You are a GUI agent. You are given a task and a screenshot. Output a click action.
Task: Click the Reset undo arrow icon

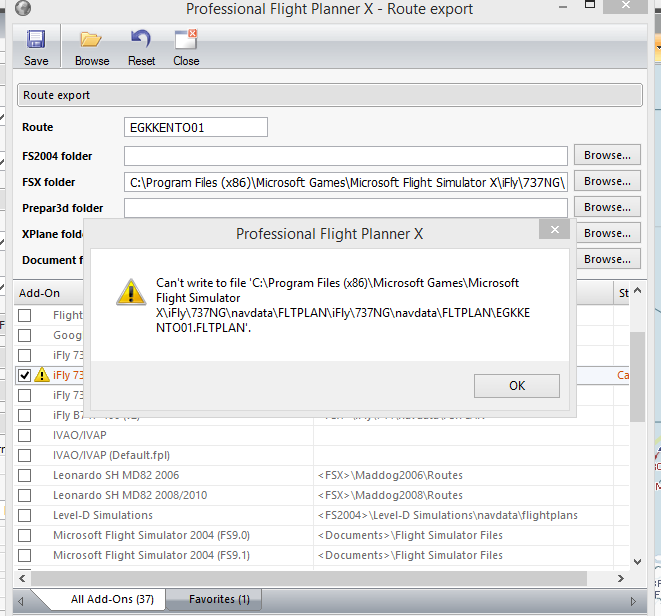(141, 38)
